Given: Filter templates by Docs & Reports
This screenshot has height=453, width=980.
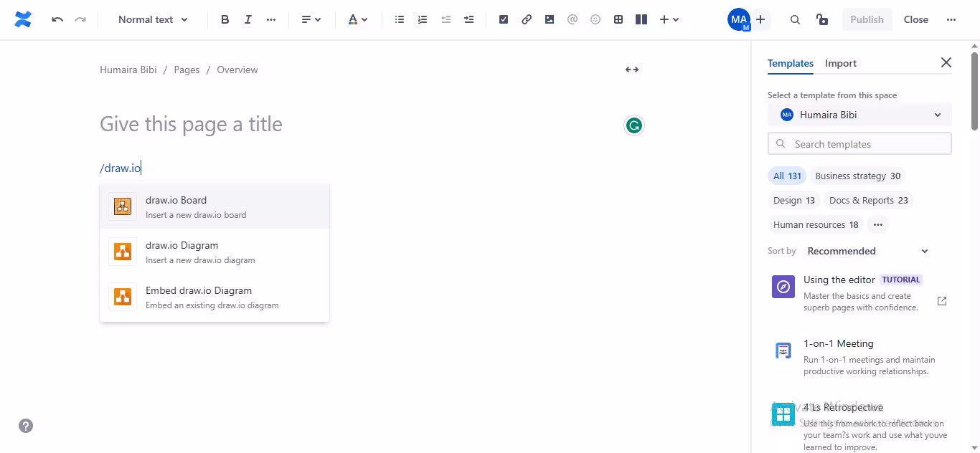Looking at the screenshot, I should click(x=869, y=201).
